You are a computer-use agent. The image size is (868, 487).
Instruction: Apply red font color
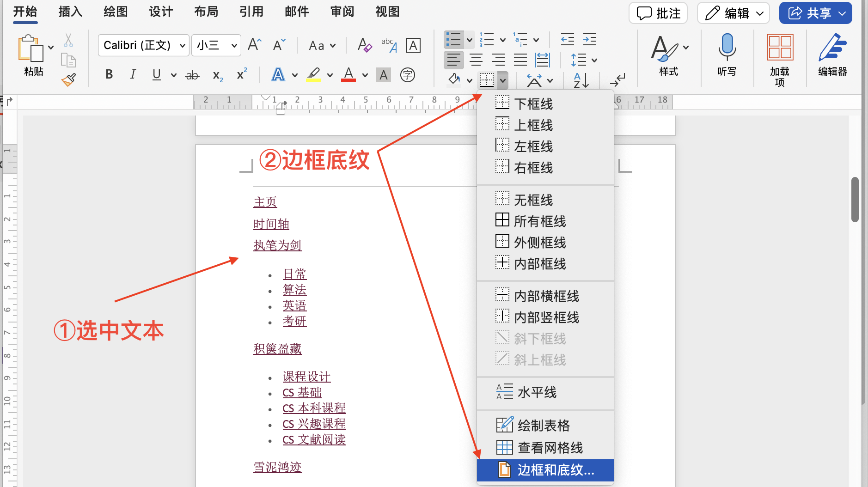pyautogui.click(x=348, y=75)
